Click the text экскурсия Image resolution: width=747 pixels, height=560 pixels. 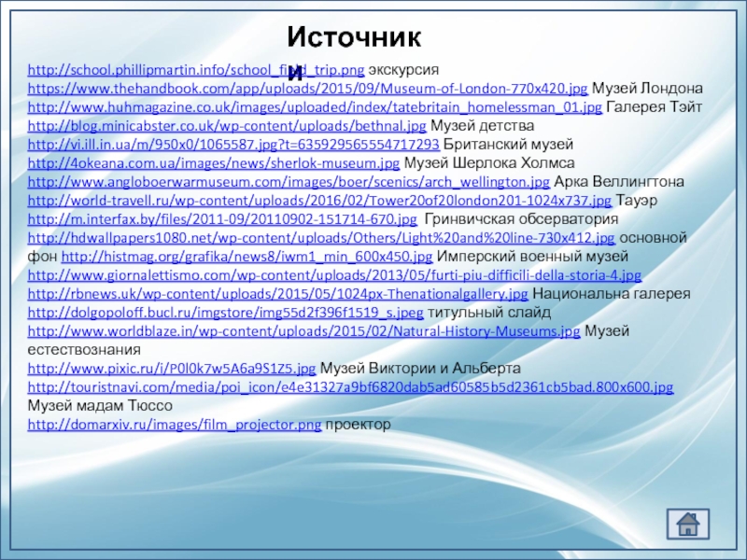404,70
